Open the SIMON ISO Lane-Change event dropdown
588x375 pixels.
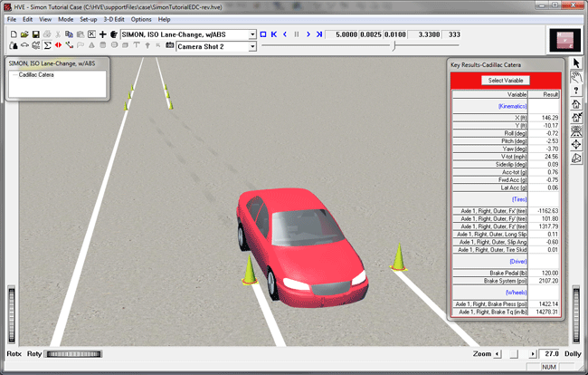(x=251, y=34)
